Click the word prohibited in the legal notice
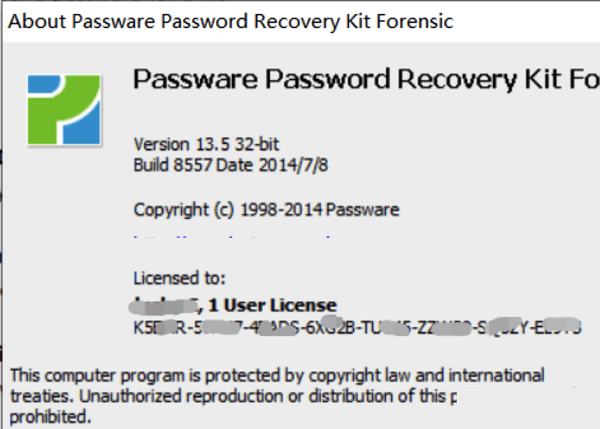This screenshot has width=600, height=429. point(51,416)
